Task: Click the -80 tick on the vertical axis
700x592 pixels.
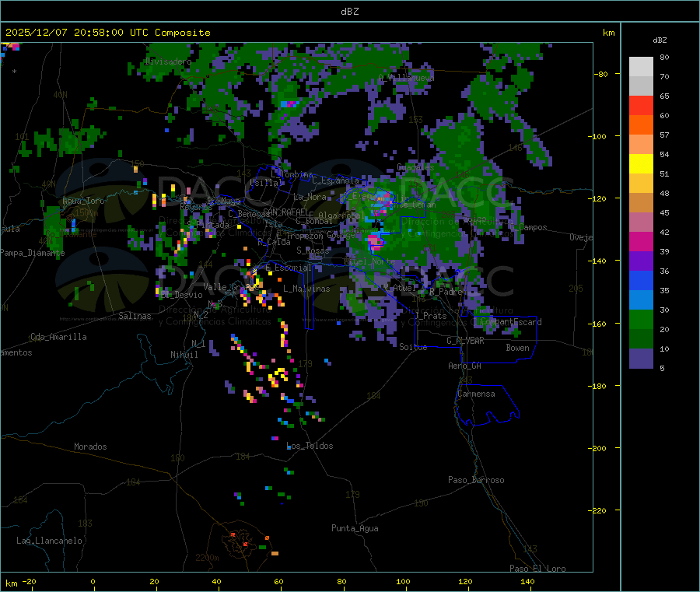Action: tap(600, 74)
